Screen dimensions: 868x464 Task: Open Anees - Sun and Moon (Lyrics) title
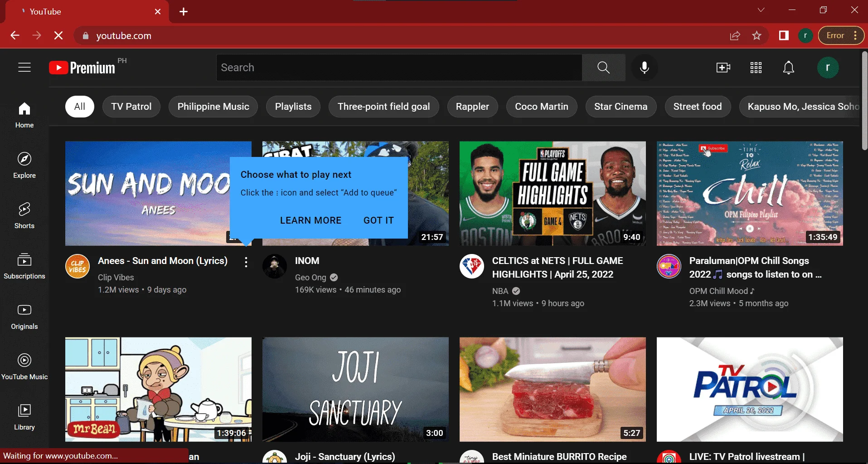coord(163,261)
